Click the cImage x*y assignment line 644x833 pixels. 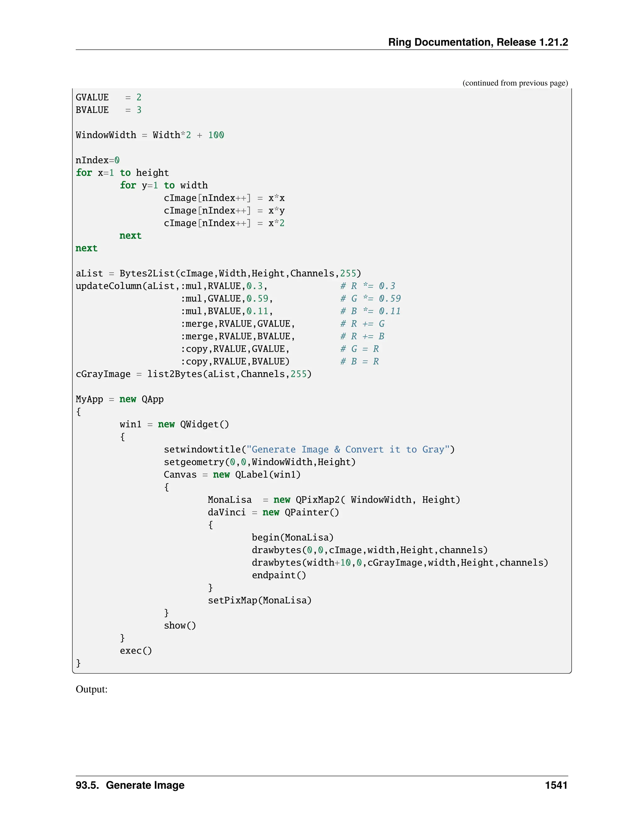224,211
